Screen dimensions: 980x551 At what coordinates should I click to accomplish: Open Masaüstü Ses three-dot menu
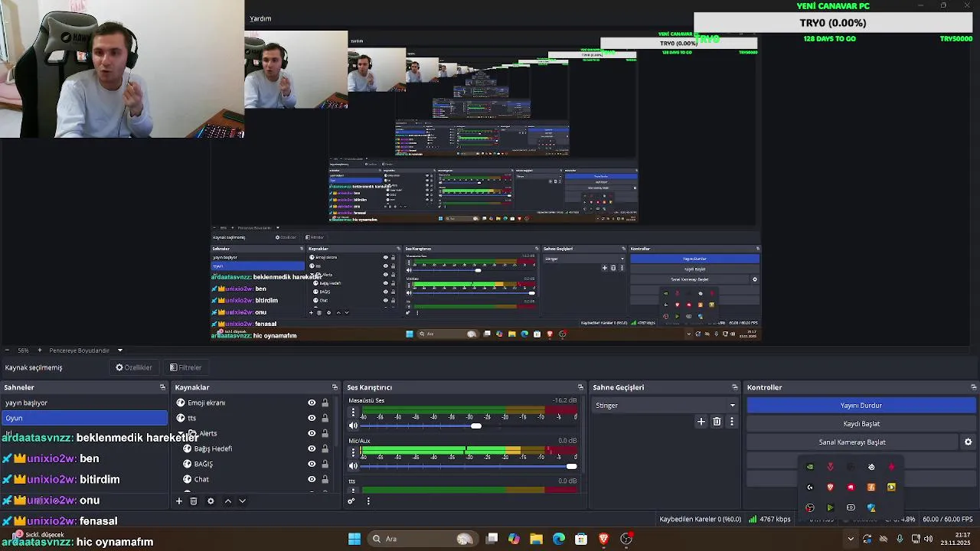click(x=353, y=412)
